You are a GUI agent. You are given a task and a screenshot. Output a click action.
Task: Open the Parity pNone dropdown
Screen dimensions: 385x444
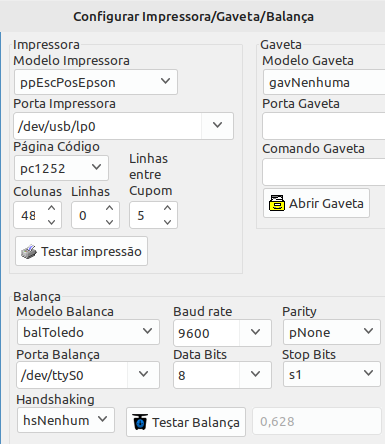click(x=332, y=332)
